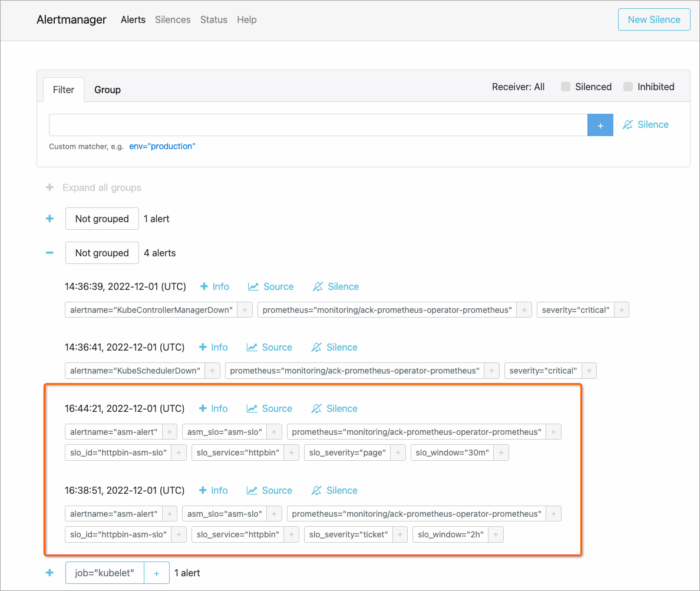Add alertname="KubeSchedulerDown" to filter
Viewport: 700px width, 591px height.
tap(213, 371)
